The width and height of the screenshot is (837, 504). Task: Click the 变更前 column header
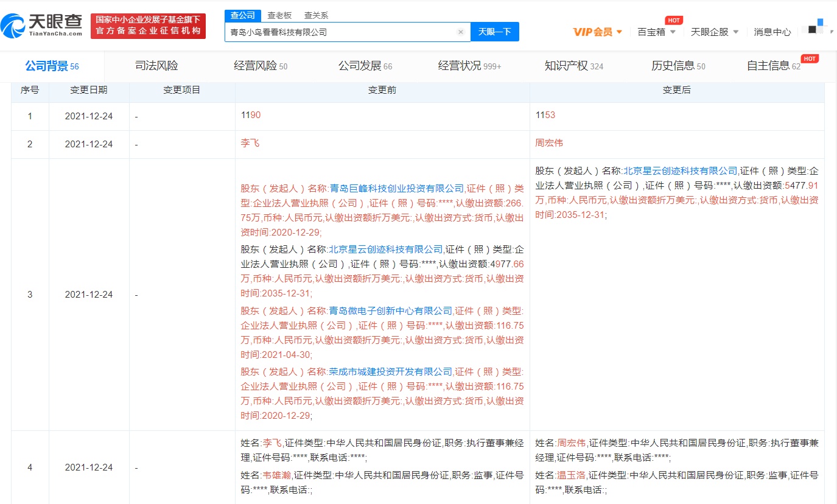coord(382,90)
